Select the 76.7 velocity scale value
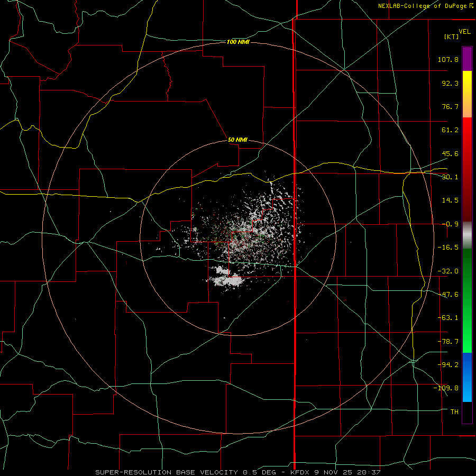This screenshot has width=476, height=476. (450, 106)
